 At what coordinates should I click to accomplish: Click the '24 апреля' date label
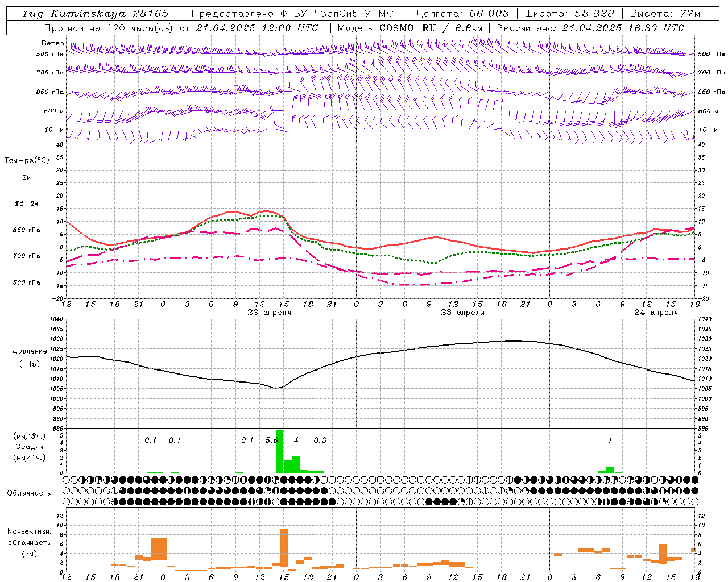[x=656, y=312]
